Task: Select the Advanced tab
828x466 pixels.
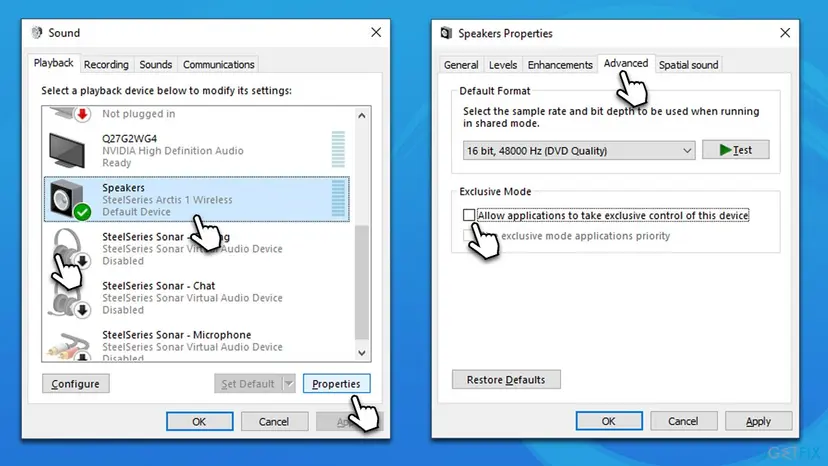Action: point(626,63)
